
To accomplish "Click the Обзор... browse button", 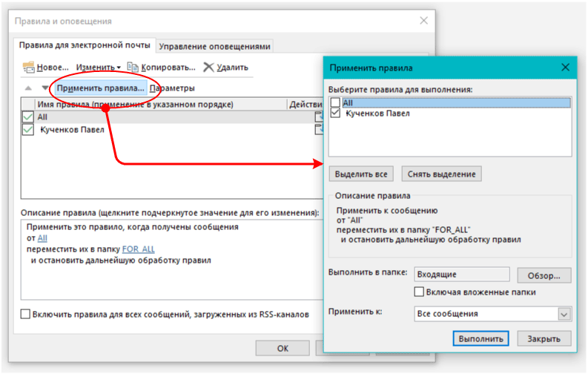I will [x=544, y=275].
